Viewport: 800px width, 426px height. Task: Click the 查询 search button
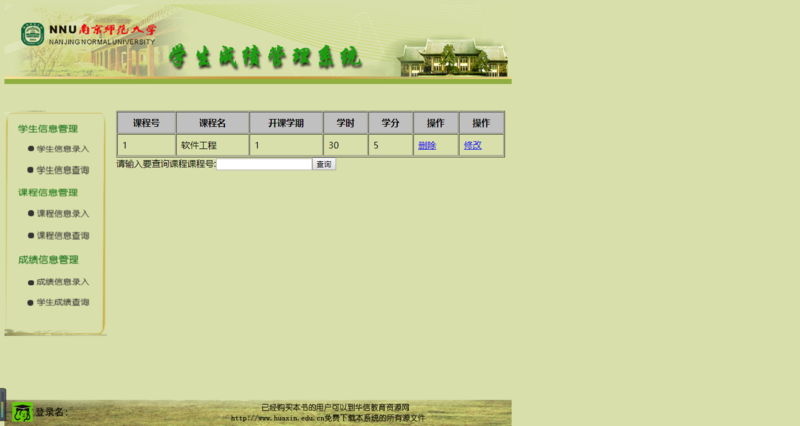pyautogui.click(x=324, y=164)
